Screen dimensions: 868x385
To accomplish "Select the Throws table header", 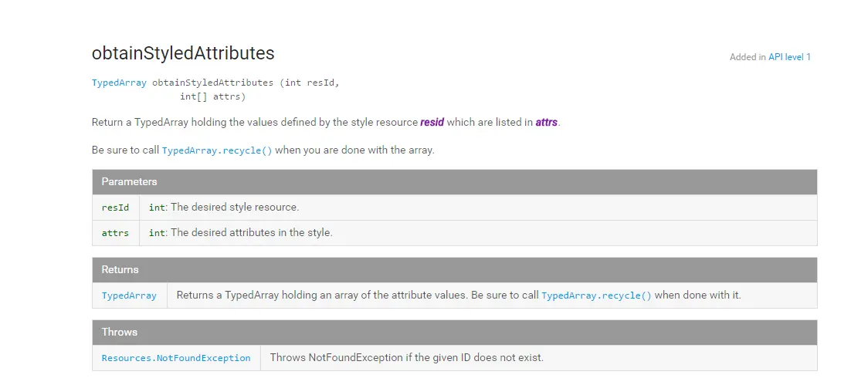I will tap(455, 333).
